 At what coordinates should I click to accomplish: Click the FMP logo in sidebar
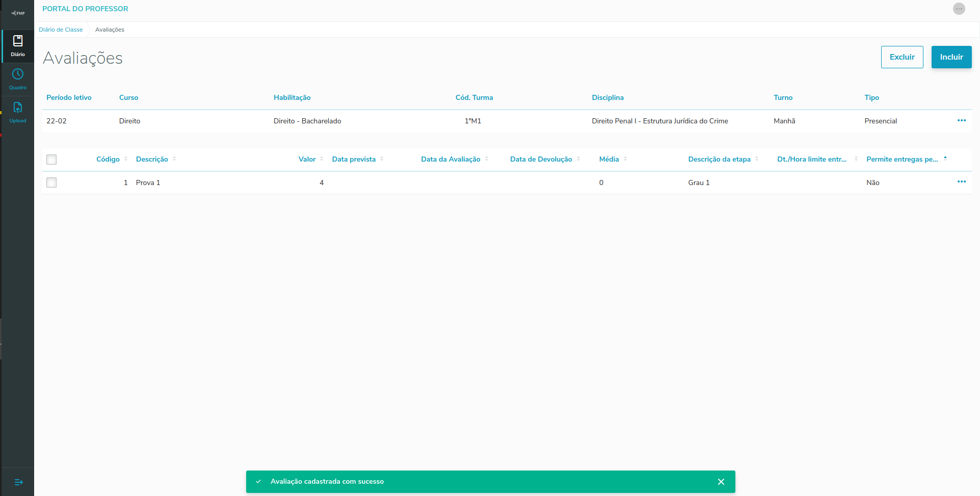tap(18, 13)
